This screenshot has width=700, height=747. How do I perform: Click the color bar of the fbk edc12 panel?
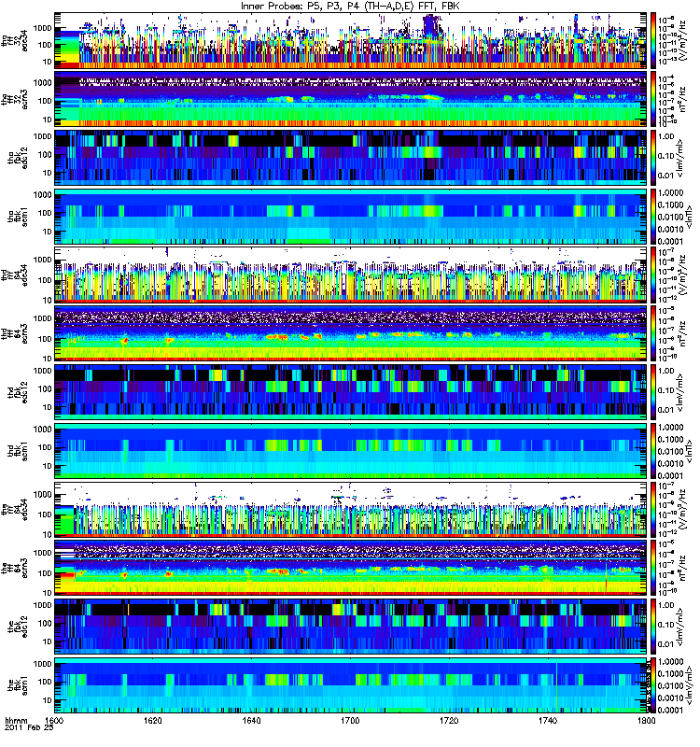click(x=653, y=627)
